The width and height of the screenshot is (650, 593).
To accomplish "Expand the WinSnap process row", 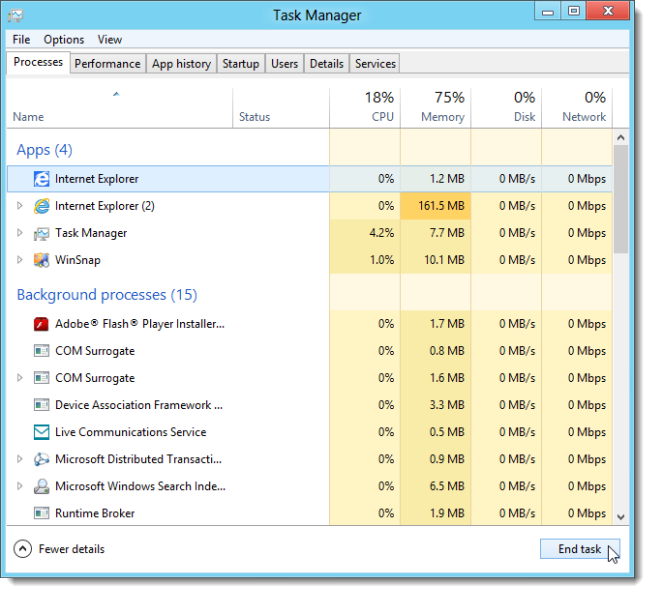I will pyautogui.click(x=19, y=260).
